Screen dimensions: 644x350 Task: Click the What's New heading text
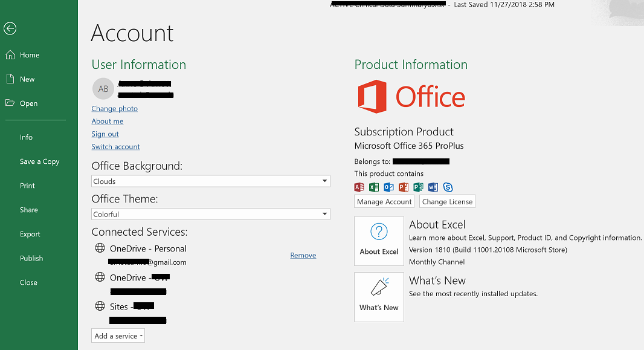[437, 280]
